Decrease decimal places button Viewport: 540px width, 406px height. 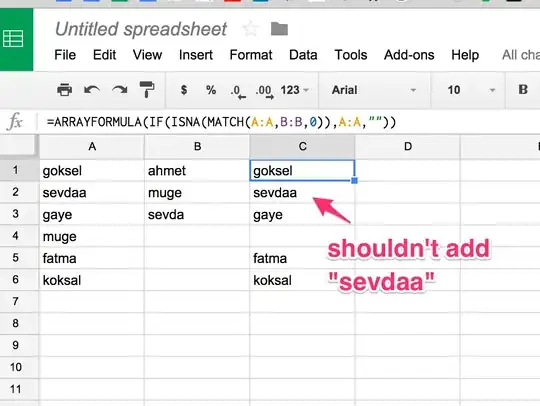tap(238, 92)
